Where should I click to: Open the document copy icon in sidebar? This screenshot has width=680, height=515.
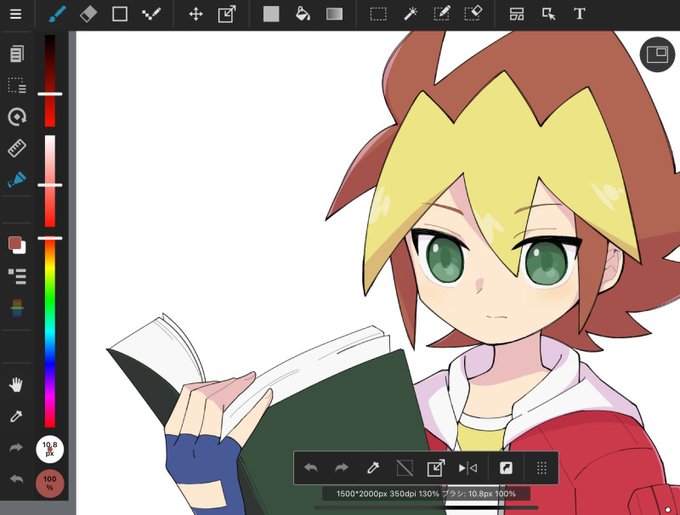(17, 54)
